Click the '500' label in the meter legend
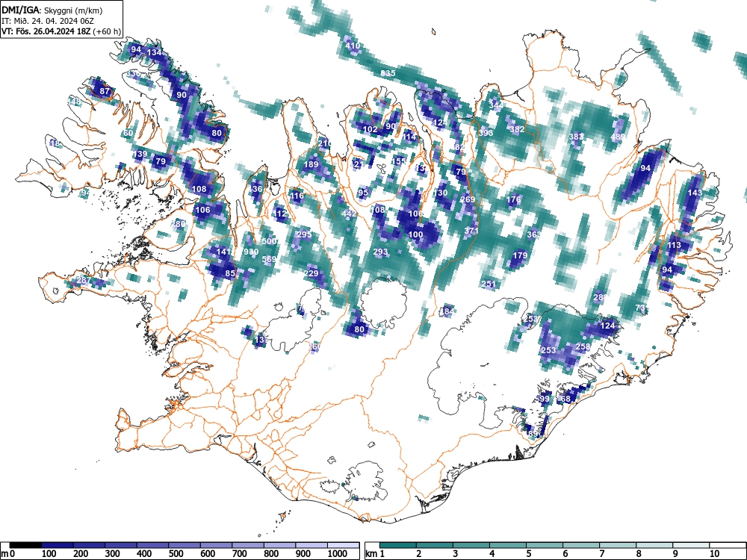747x560 pixels. (176, 554)
